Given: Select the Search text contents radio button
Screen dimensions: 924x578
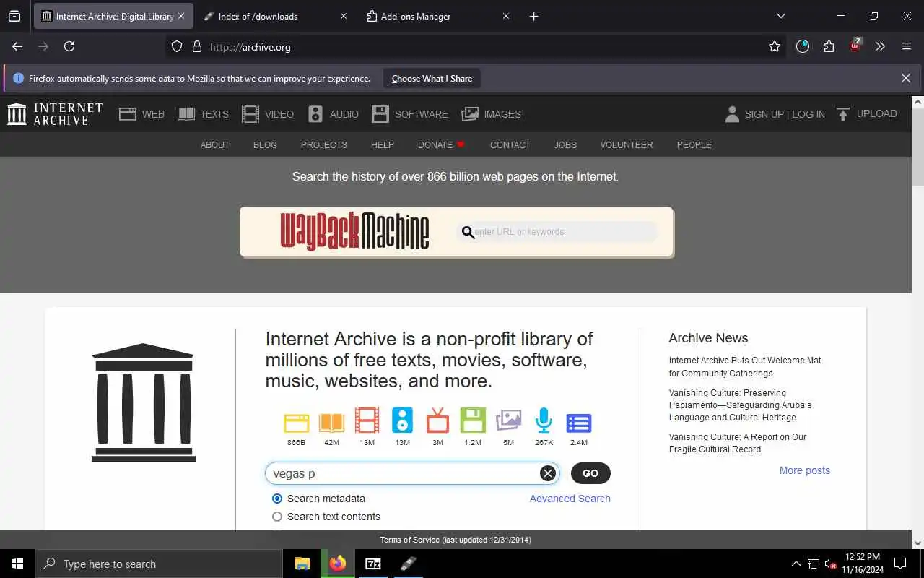Looking at the screenshot, I should 277,517.
